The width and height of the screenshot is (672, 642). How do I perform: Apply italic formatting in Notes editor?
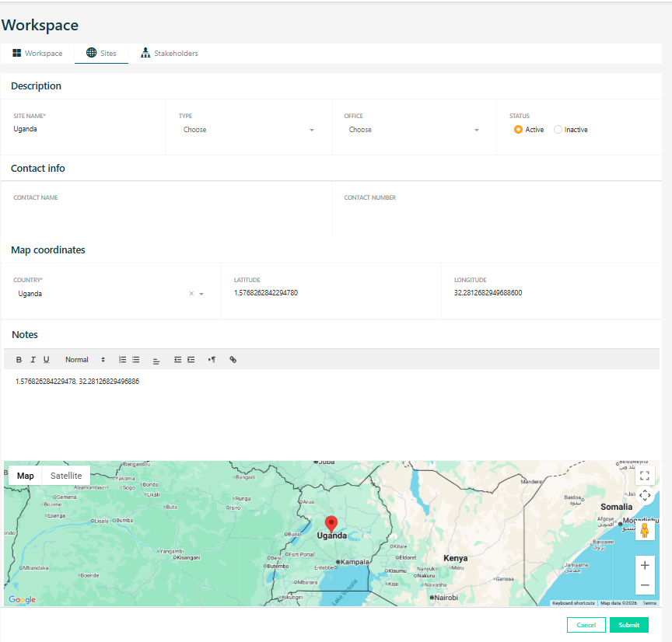[33, 360]
